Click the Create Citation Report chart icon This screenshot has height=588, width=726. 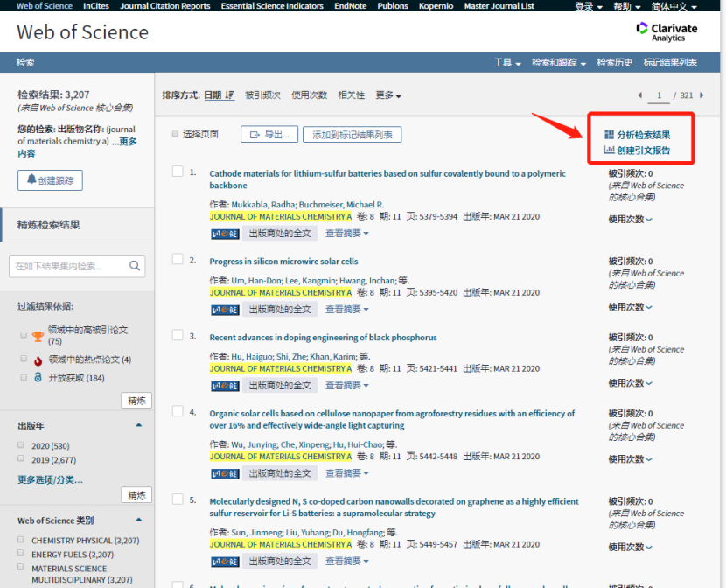click(x=609, y=150)
